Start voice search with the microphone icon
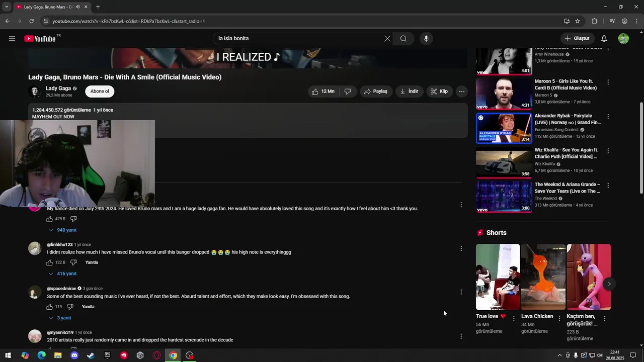The width and height of the screenshot is (644, 362). pyautogui.click(x=426, y=39)
